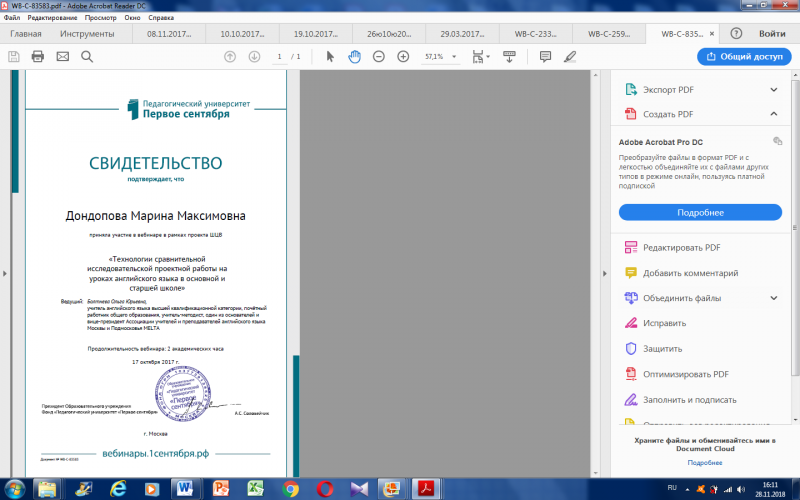The image size is (800, 500).
Task: Switch to the WB-C-259 document tab
Action: coord(609,34)
